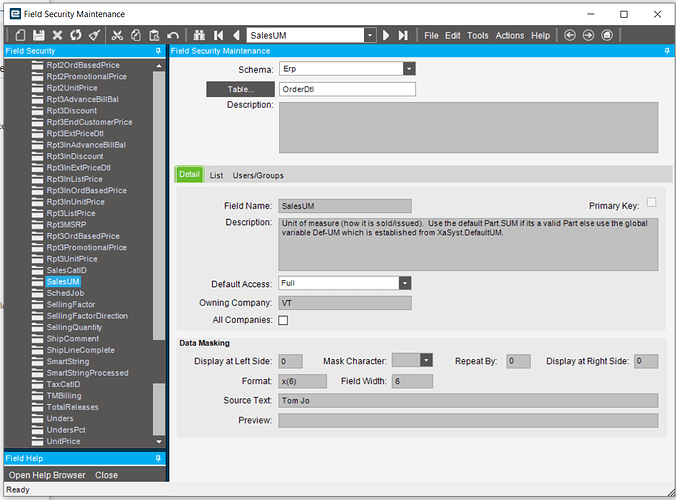The width and height of the screenshot is (676, 500).
Task: Click the Format field x(6)
Action: click(x=303, y=381)
